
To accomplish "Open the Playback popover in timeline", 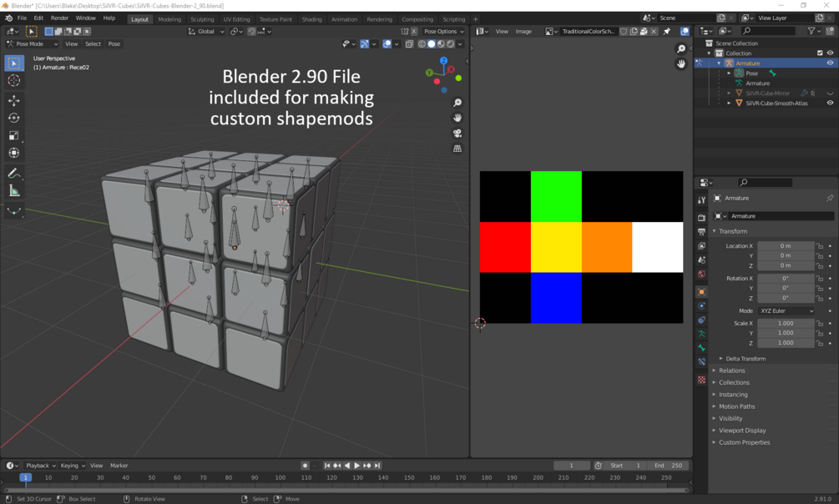I will click(41, 466).
